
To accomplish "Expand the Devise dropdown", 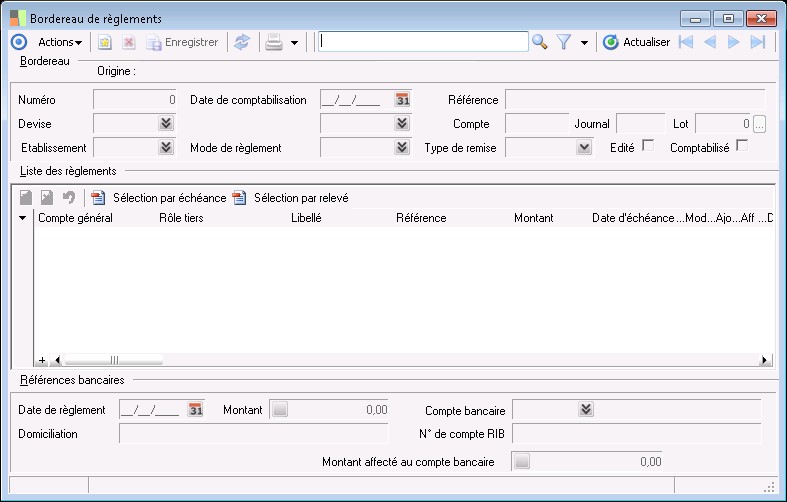I will pos(166,124).
